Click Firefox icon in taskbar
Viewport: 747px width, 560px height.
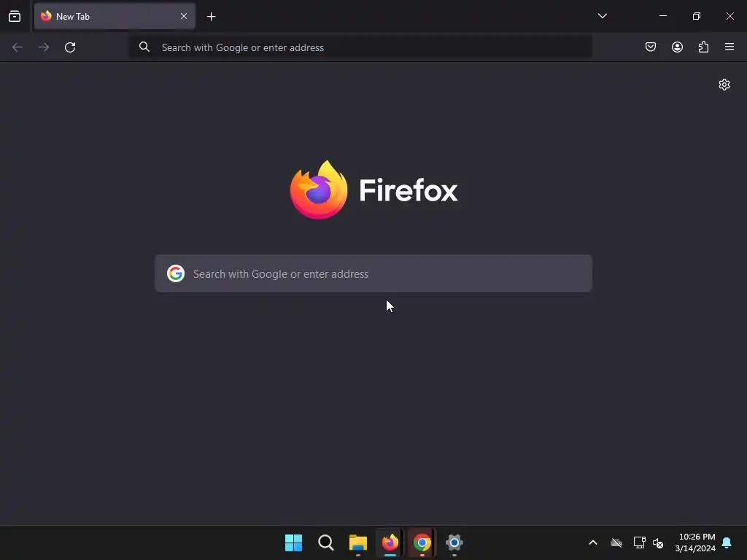point(390,542)
